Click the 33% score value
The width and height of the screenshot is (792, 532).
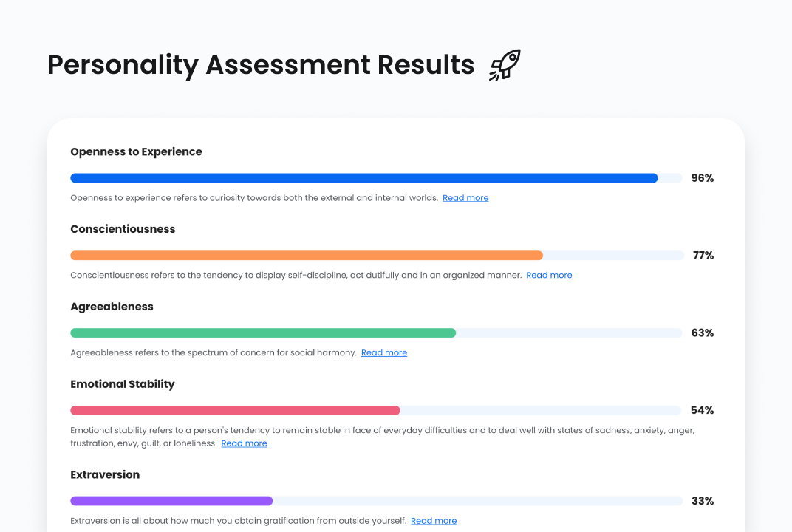703,500
